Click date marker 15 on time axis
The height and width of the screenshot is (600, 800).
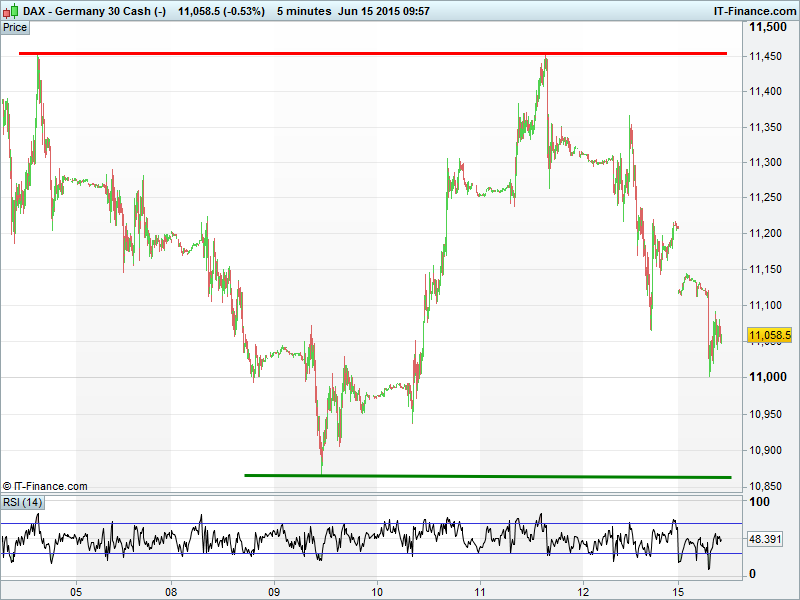[678, 590]
